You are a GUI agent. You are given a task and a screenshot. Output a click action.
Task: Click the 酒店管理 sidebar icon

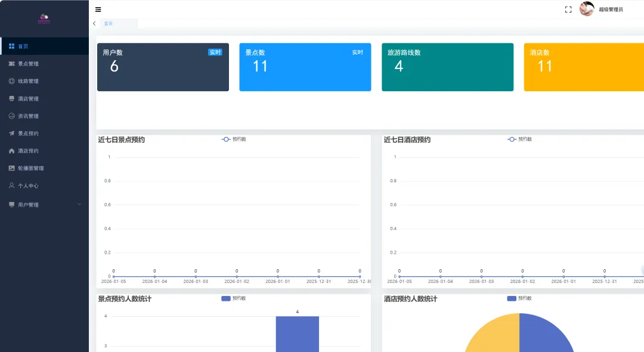pyautogui.click(x=11, y=98)
